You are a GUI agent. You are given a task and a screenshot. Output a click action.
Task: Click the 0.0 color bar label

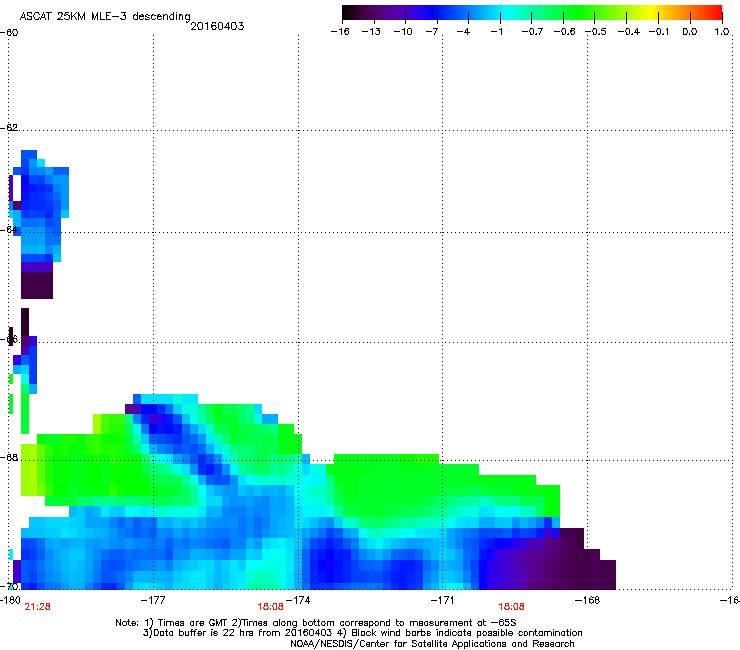pos(690,32)
